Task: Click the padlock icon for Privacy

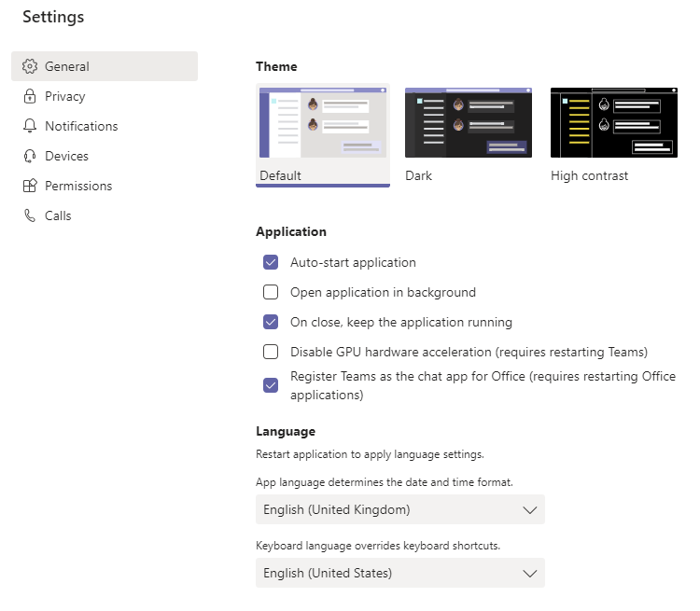Action: [29, 96]
